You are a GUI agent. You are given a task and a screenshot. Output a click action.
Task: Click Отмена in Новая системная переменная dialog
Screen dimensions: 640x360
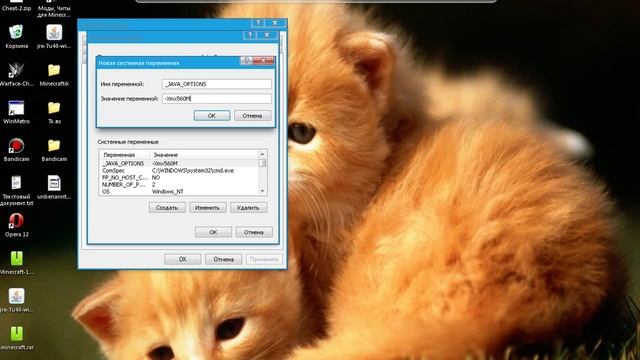click(x=252, y=116)
